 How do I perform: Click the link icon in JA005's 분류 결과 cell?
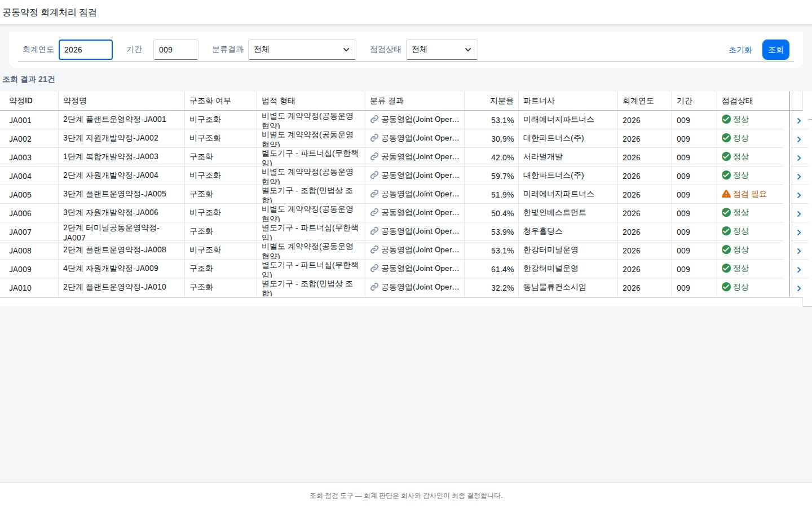[x=374, y=194]
